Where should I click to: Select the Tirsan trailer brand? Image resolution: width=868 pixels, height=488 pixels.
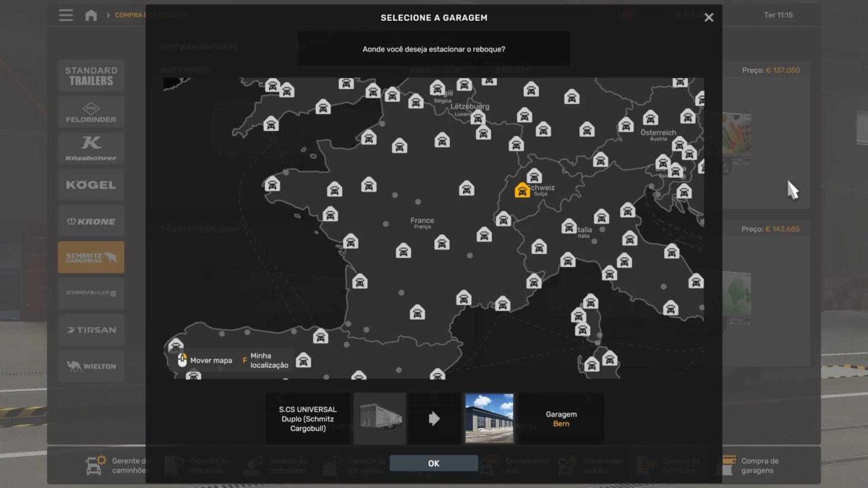tap(91, 330)
